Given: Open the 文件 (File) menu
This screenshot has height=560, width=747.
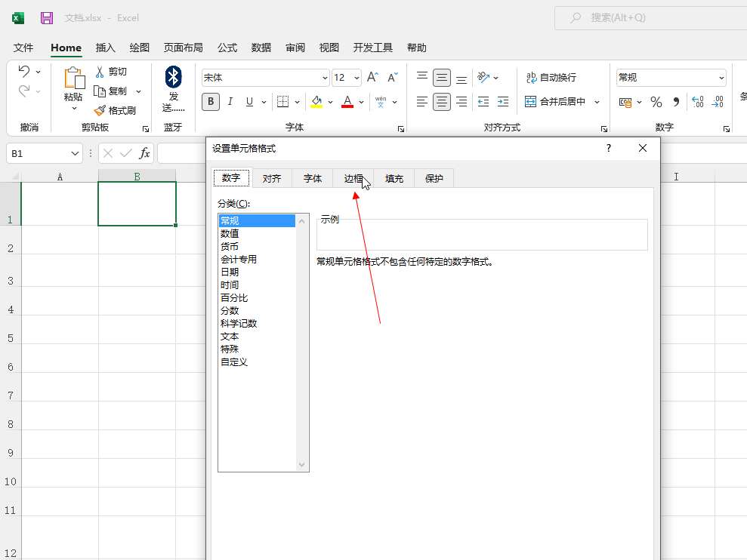Looking at the screenshot, I should click(23, 48).
